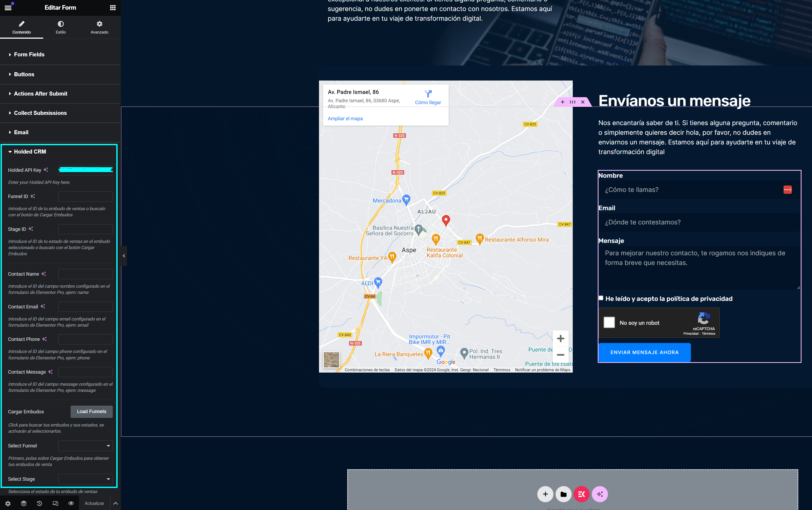Switch to the Estilo tab
The image size is (812, 510).
point(61,27)
